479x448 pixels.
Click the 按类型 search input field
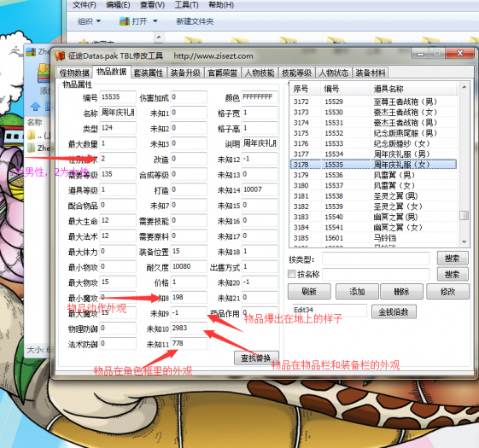pos(376,259)
